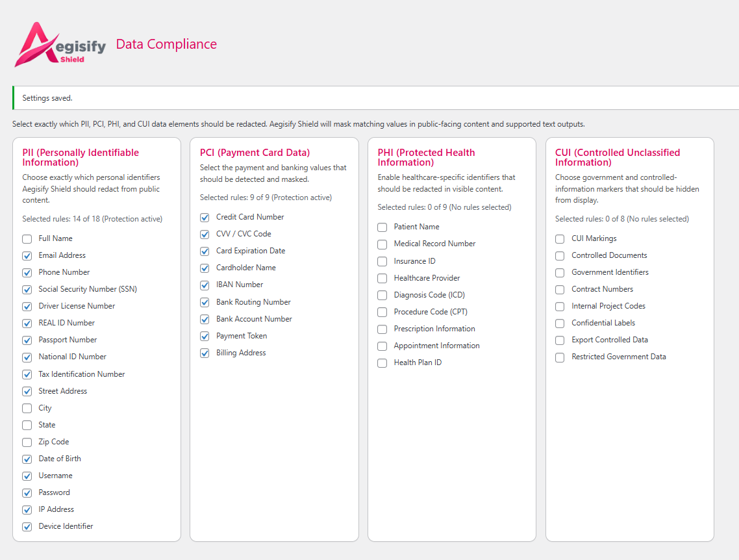Check the Government Identifiers checkbox

tap(560, 273)
